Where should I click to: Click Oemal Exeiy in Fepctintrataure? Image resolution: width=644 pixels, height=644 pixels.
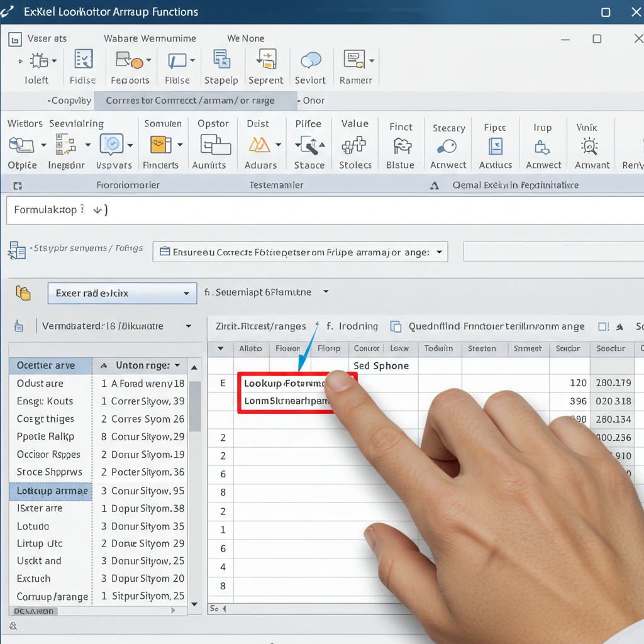point(516,186)
